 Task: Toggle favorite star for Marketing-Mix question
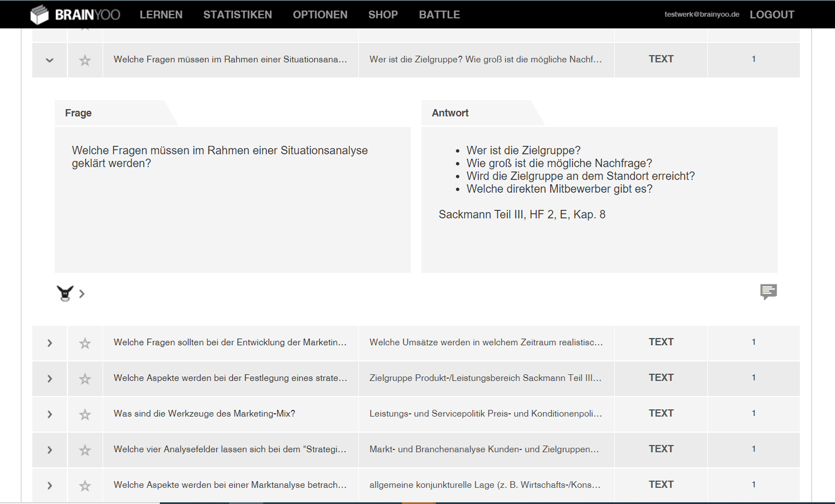click(x=85, y=414)
